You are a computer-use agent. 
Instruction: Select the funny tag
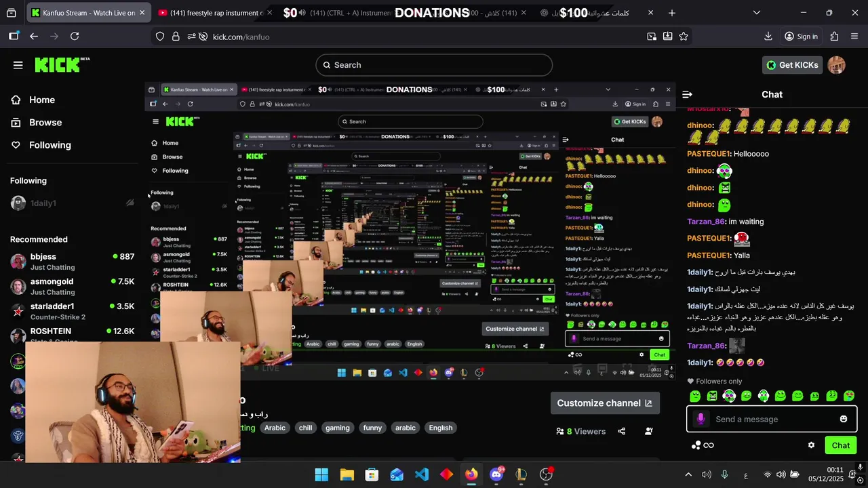pos(372,428)
